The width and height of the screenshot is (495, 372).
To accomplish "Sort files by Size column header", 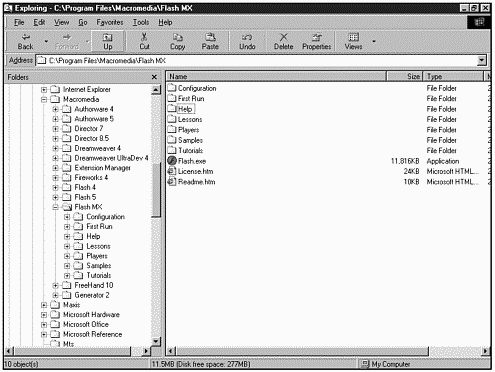I will coord(405,76).
